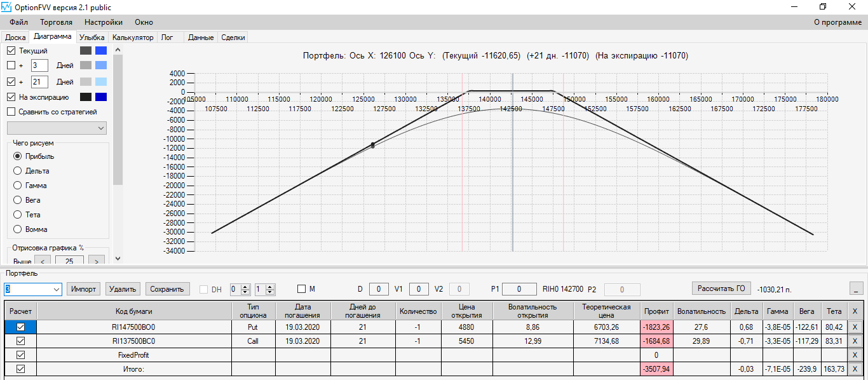Select the RI137500BC0 security code cell
The image size is (868, 380).
pyautogui.click(x=133, y=341)
